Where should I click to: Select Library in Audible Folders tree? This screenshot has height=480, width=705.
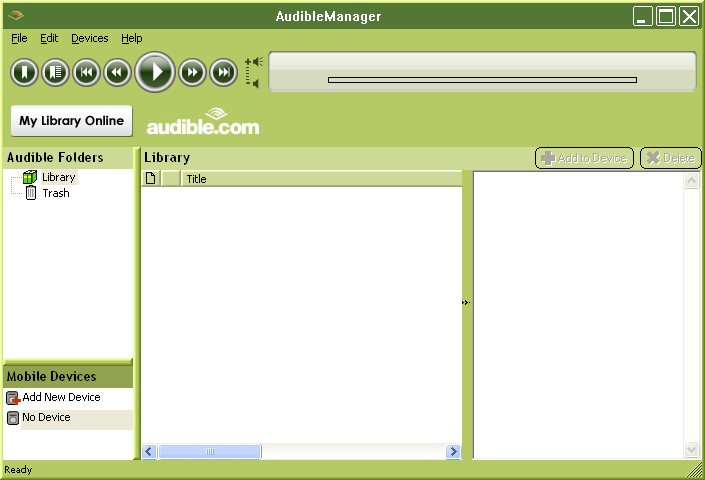pyautogui.click(x=59, y=177)
